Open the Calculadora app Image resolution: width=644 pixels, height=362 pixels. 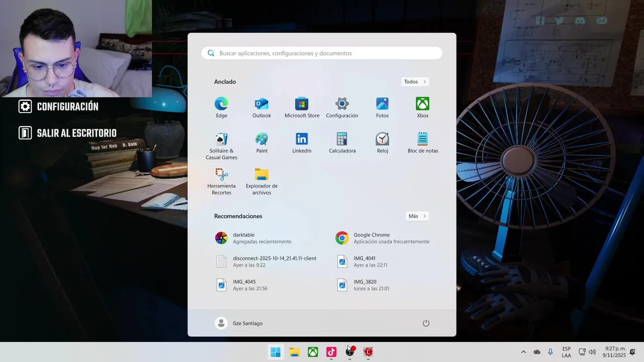[342, 143]
